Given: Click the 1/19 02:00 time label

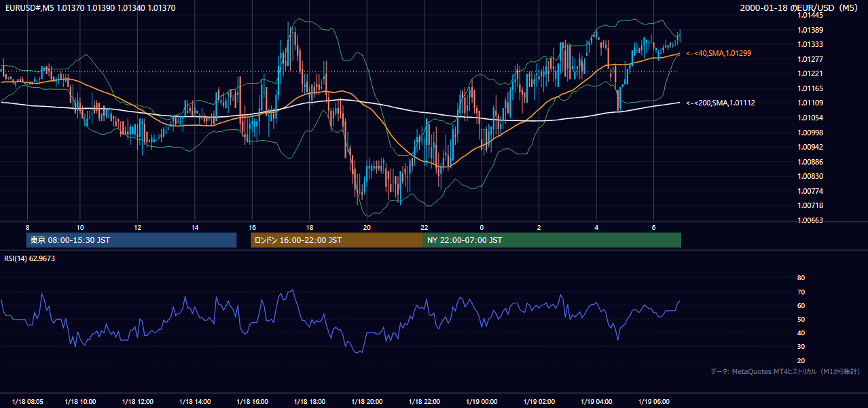Looking at the screenshot, I should point(539,401).
